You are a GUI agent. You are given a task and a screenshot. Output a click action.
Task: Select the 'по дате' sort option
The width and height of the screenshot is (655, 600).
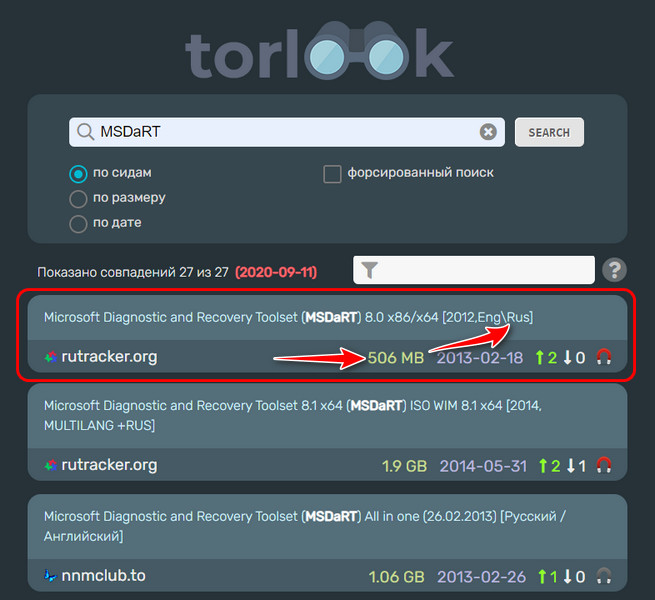[78, 224]
